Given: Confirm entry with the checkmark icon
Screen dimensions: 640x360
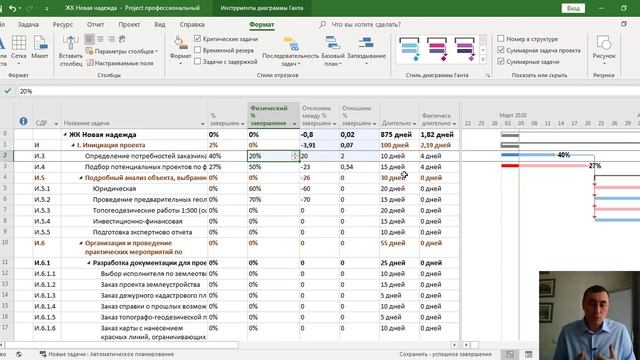Looking at the screenshot, I should (x=8, y=91).
